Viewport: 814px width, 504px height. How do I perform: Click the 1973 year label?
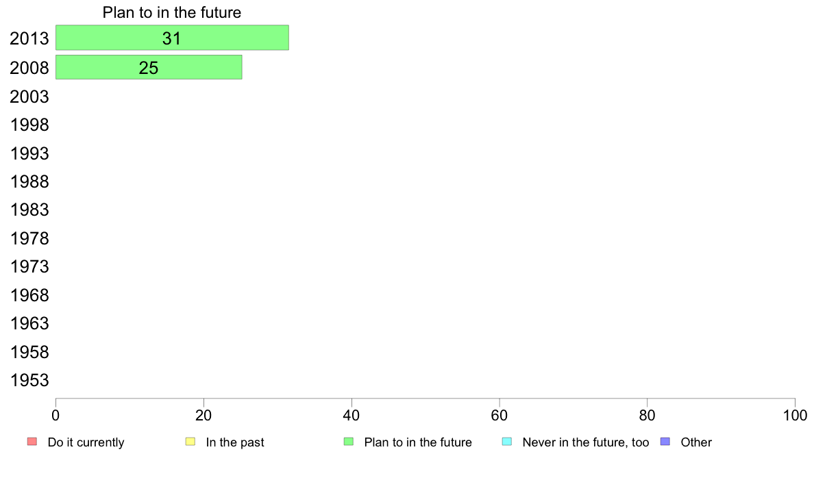click(29, 267)
